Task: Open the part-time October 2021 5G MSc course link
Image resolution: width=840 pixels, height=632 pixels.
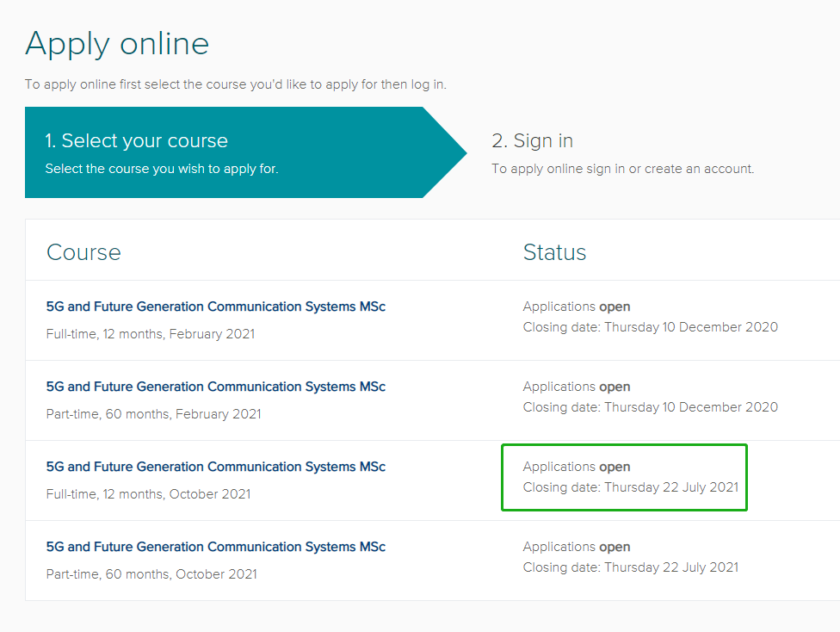Action: 215,547
